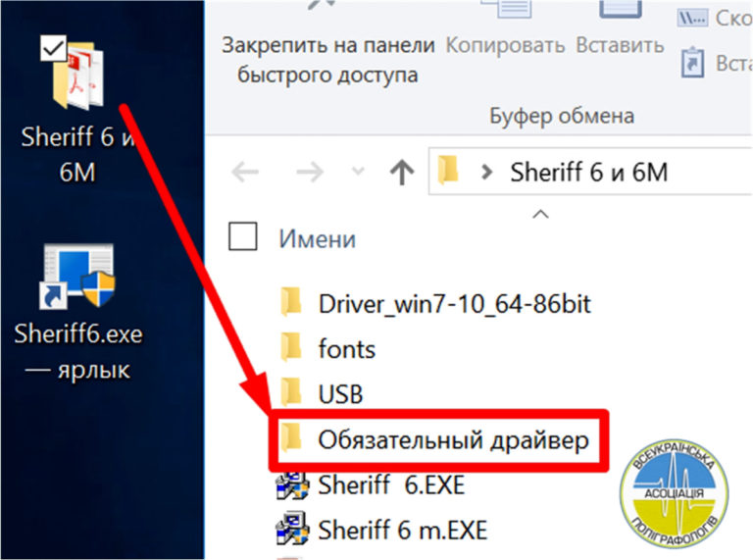The width and height of the screenshot is (753, 560).
Task: Click the paste shortcut icon in the ribbon
Action: point(693,63)
